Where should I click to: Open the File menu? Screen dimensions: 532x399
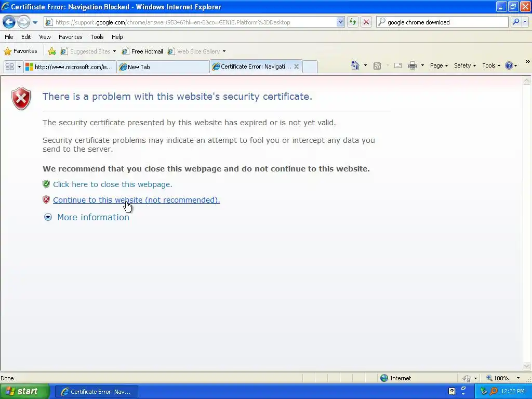9,37
